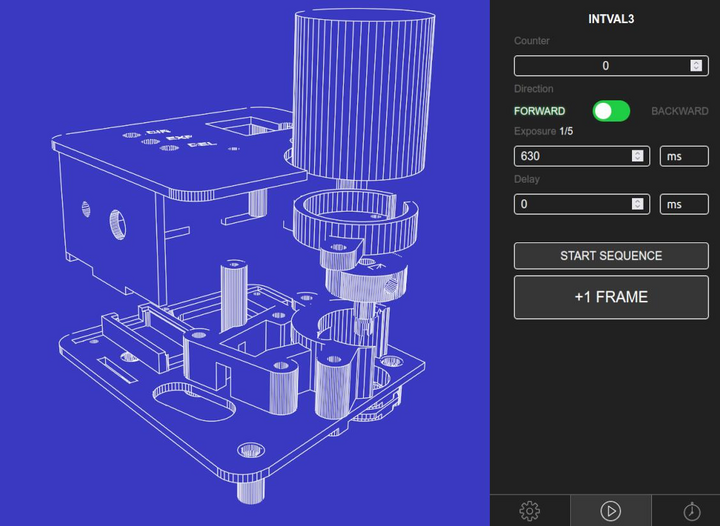Select the BACKWARD direction label
Screen dimensions: 720x526
tap(679, 111)
